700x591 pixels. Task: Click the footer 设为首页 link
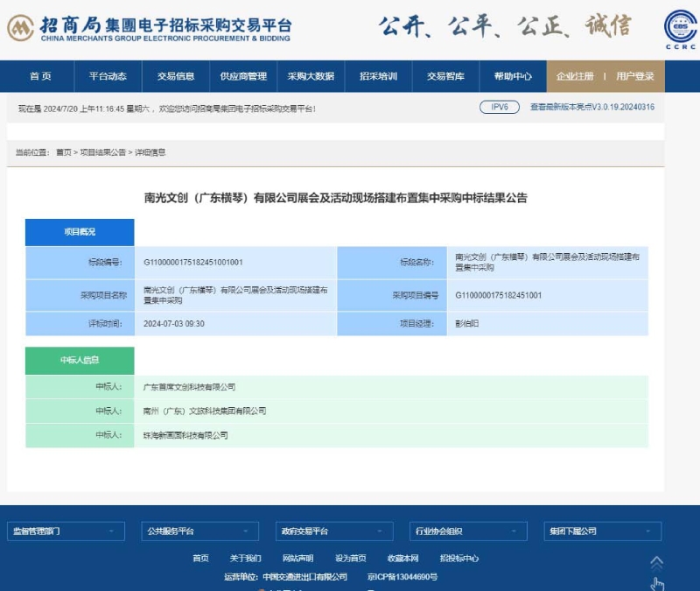point(351,559)
